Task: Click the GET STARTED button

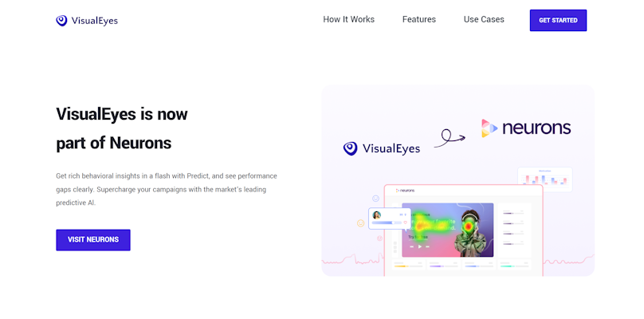Action: (558, 20)
